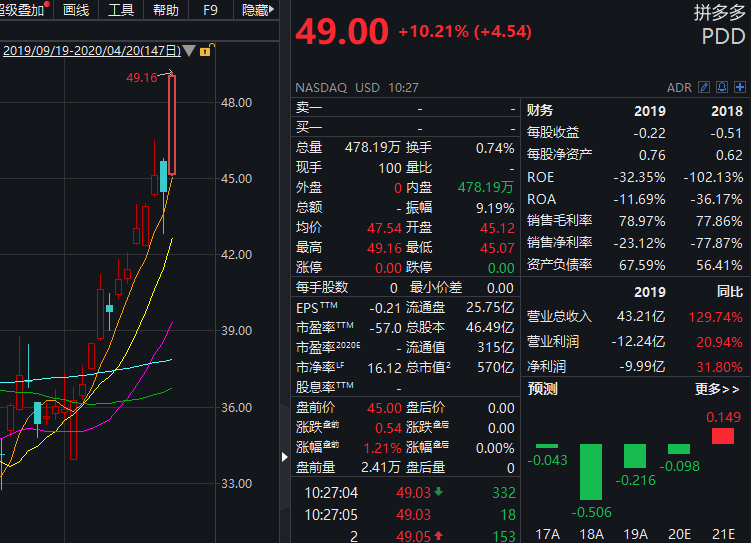Click the cyan candlestick near 45.00

click(162, 176)
